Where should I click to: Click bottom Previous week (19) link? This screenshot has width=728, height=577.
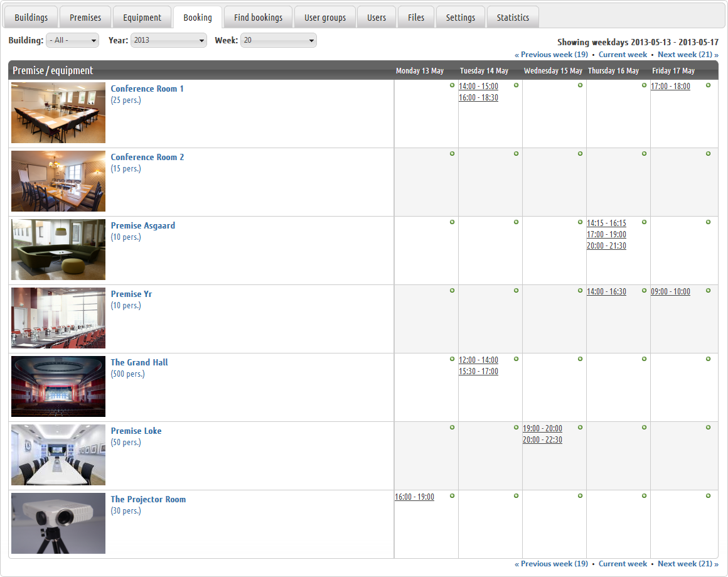551,564
